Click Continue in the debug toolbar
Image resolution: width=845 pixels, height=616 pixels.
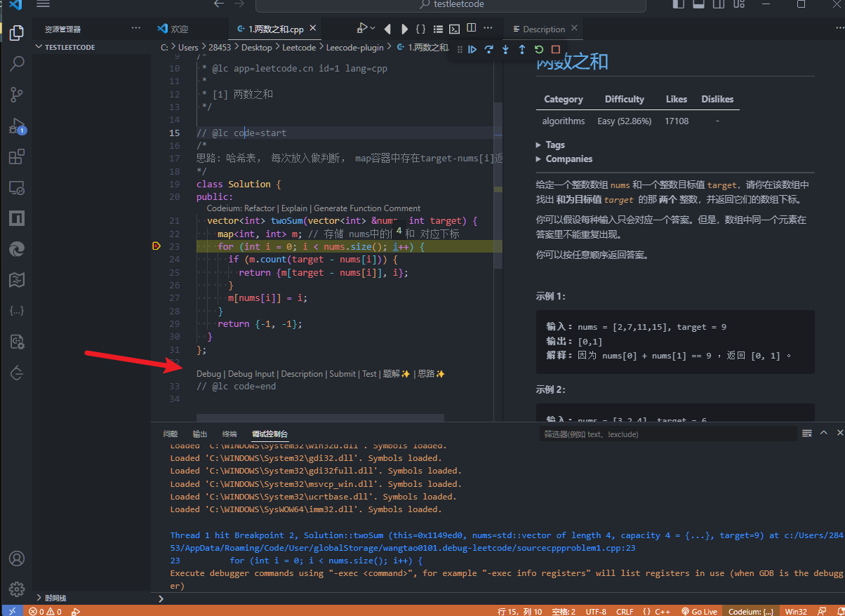[x=472, y=50]
